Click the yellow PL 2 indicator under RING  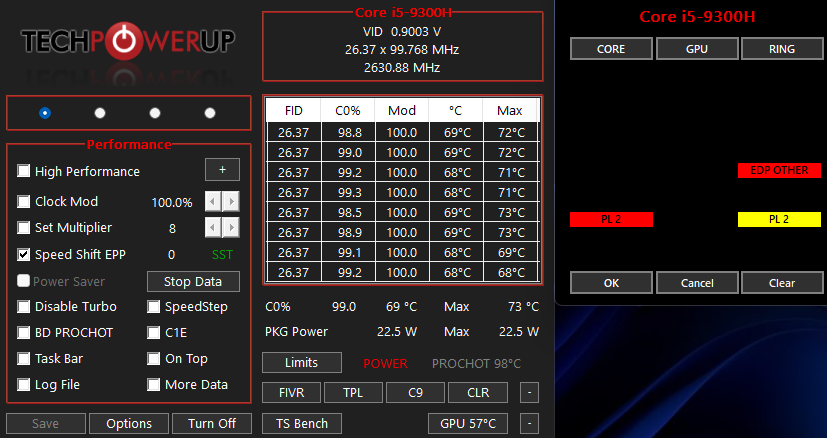tap(780, 220)
